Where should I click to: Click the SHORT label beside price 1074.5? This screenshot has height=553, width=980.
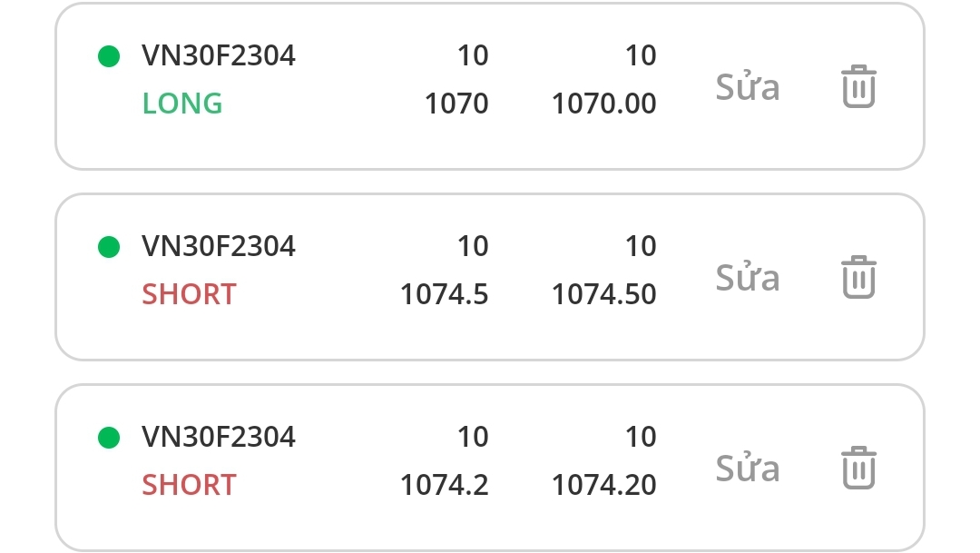(189, 294)
